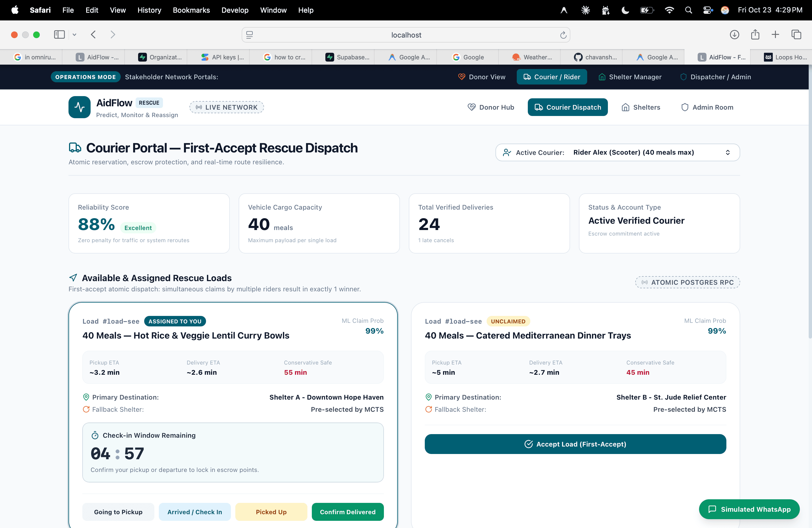Click the localhost address bar
Viewport: 812px width, 528px height.
click(406, 35)
